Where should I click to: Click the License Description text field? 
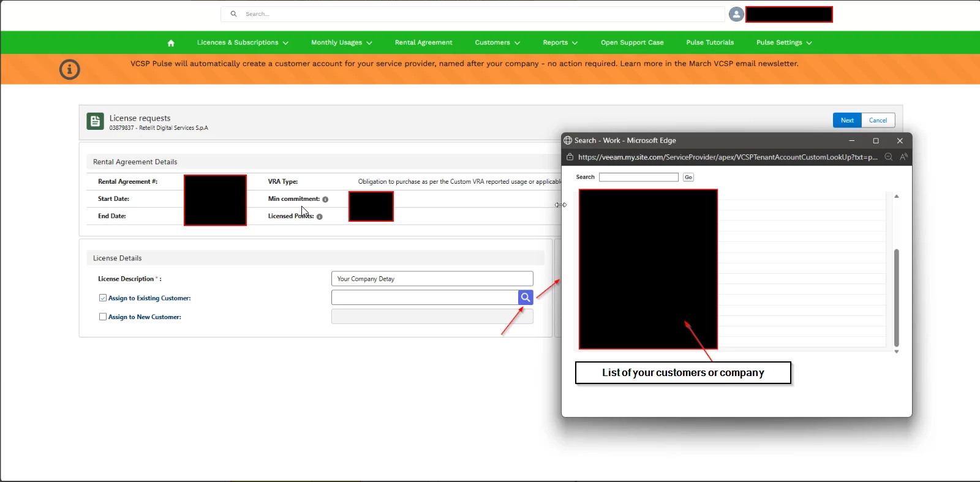[432, 279]
